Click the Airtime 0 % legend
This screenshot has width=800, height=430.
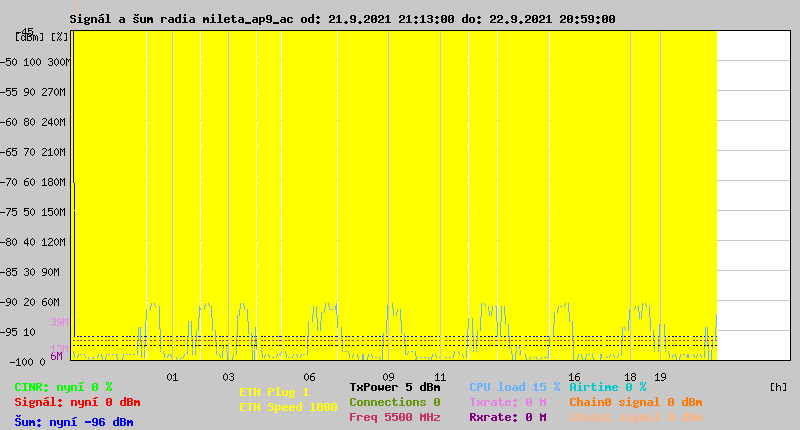pyautogui.click(x=607, y=387)
